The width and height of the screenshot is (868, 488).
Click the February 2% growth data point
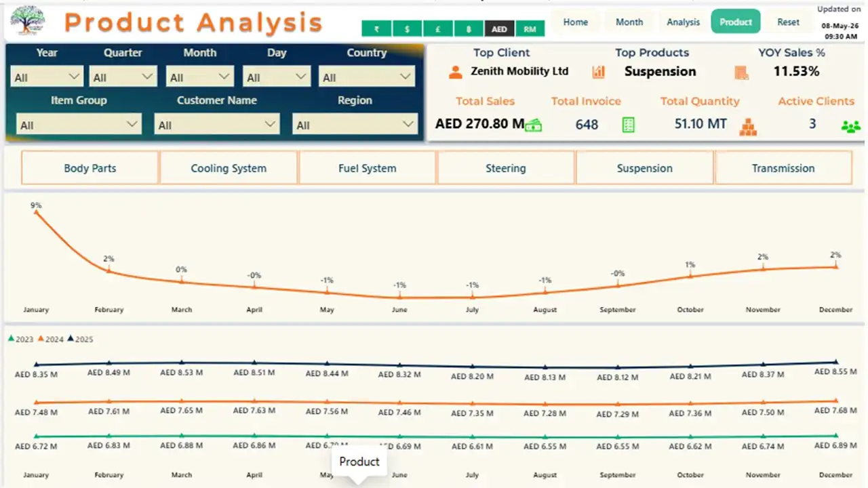pyautogui.click(x=108, y=270)
